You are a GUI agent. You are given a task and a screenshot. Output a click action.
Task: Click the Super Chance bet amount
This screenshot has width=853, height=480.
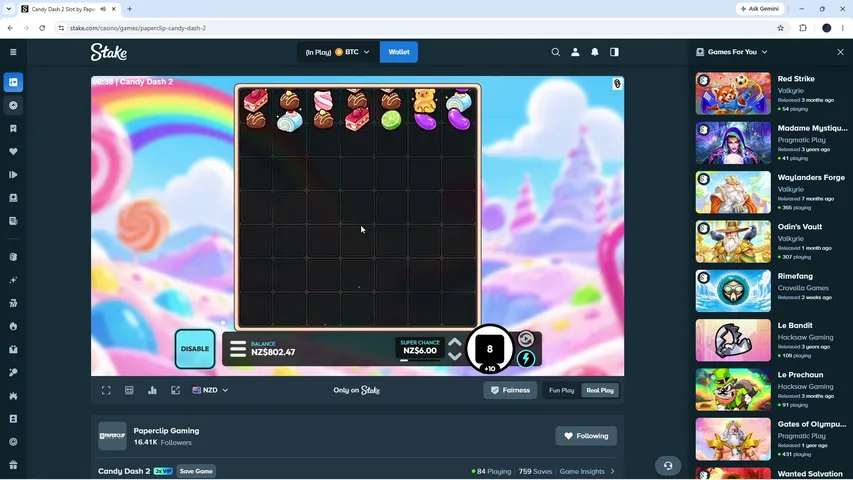tap(419, 350)
